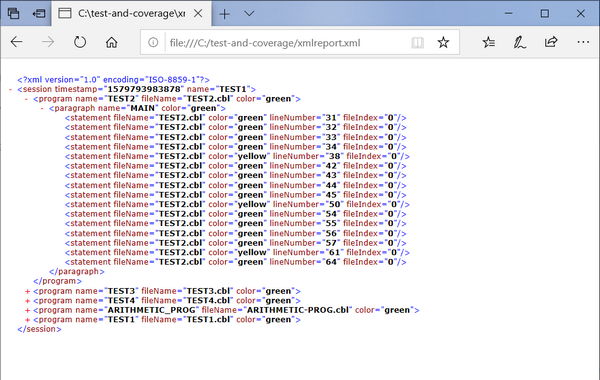Close the xmlreport tab
The image size is (600, 380).
pos(198,13)
